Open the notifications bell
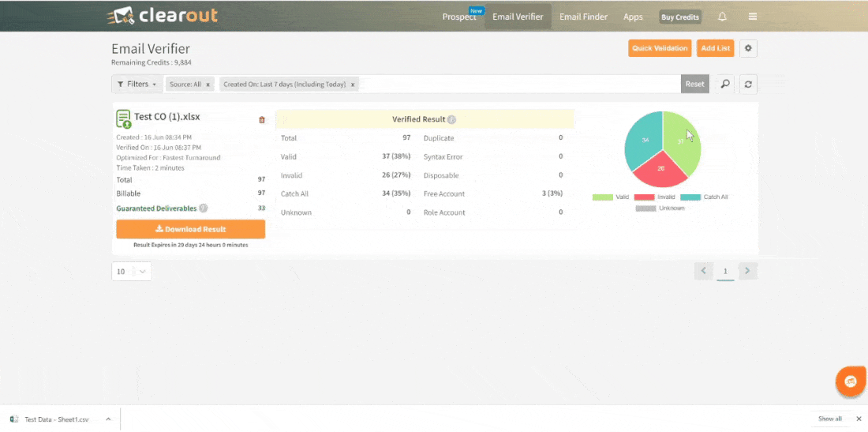Screen dimensions: 868x432 (723, 17)
